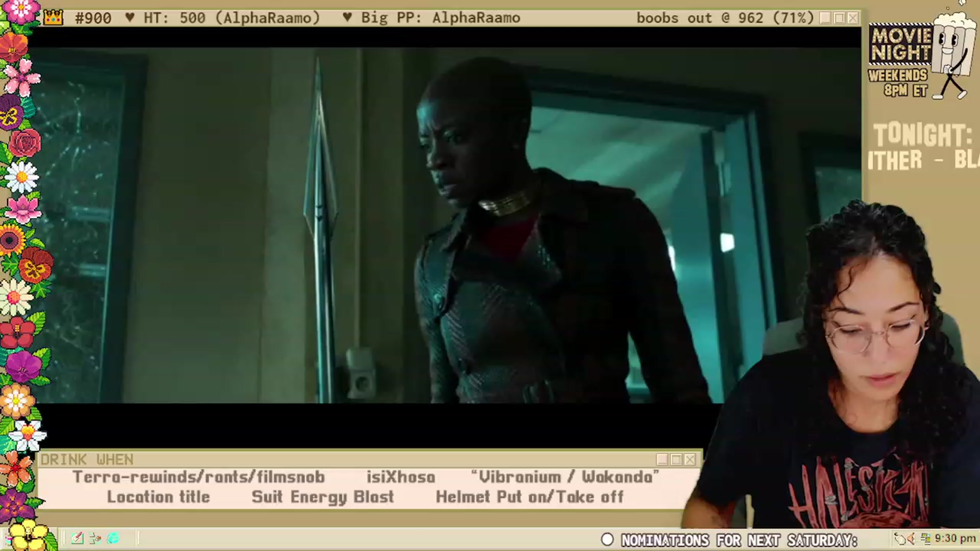
Task: Click the 9:30 pm clock
Action: 955,539
